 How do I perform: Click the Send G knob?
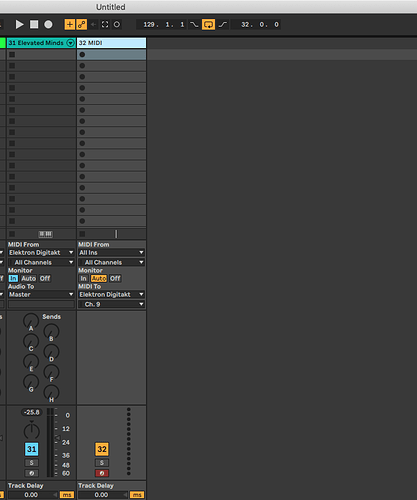31,382
